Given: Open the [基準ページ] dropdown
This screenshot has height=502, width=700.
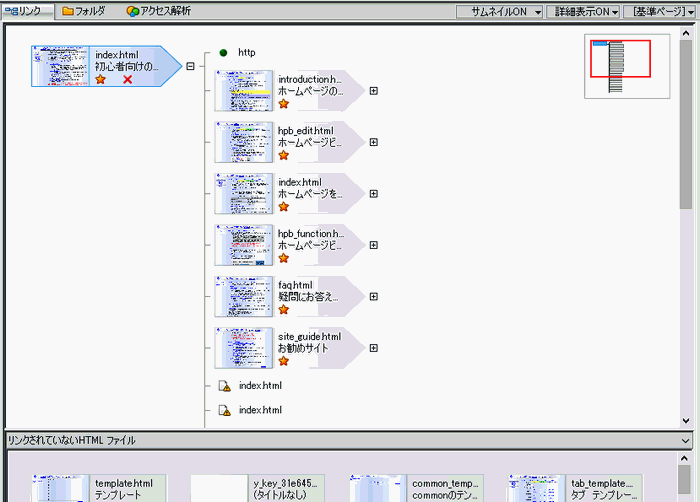Looking at the screenshot, I should 661,11.
